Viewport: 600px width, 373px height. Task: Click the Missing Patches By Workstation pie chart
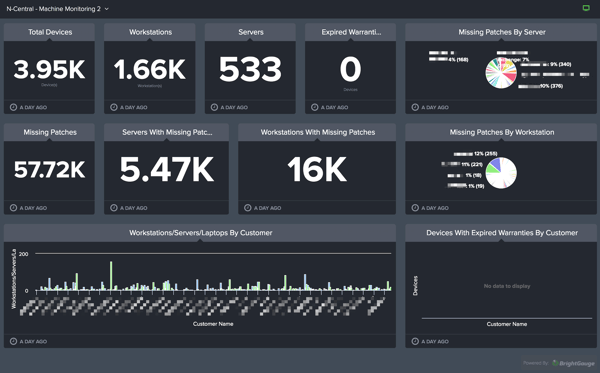point(501,173)
